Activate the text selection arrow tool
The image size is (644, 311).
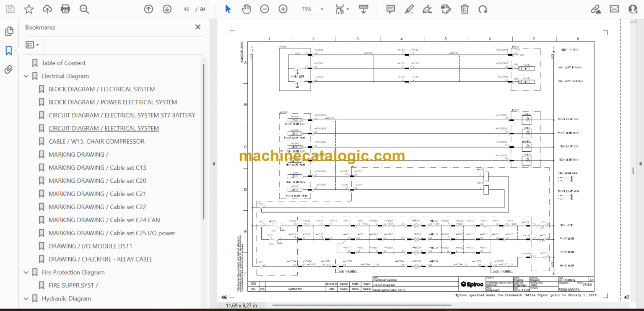(228, 9)
